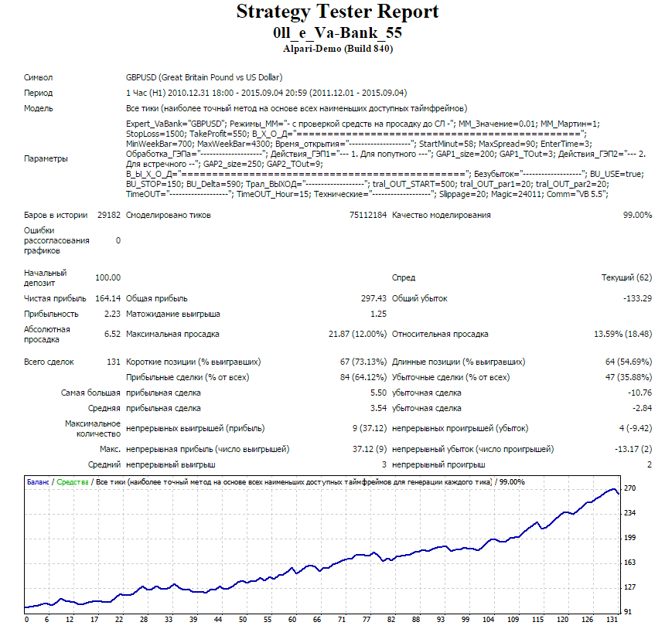The image size is (672, 629).
Task: Click the initial deposit value 100.00
Action: click(x=107, y=277)
